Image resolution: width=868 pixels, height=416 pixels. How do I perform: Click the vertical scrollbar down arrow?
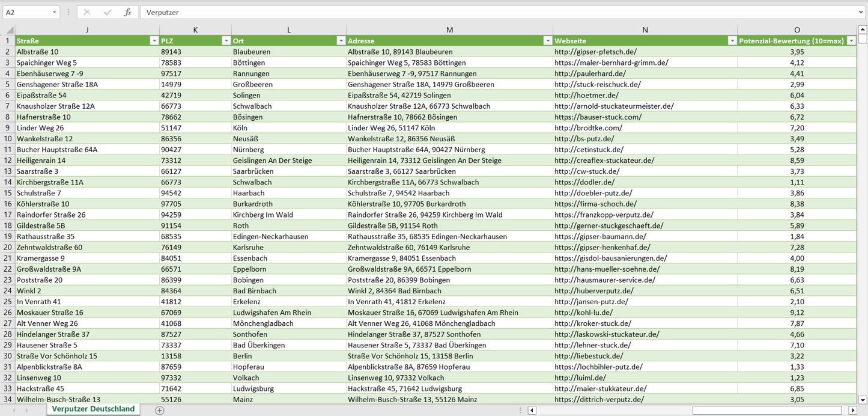(863, 399)
